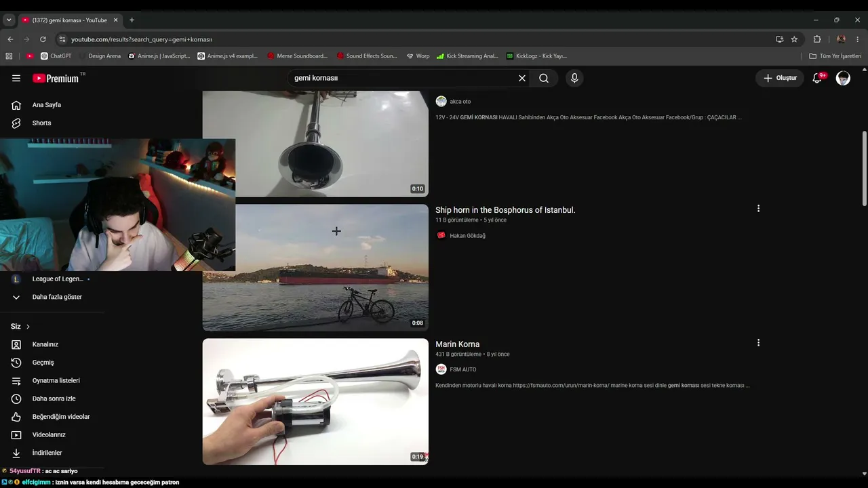The image size is (868, 488).
Task: Open the Chrome profile avatar
Action: (x=841, y=39)
